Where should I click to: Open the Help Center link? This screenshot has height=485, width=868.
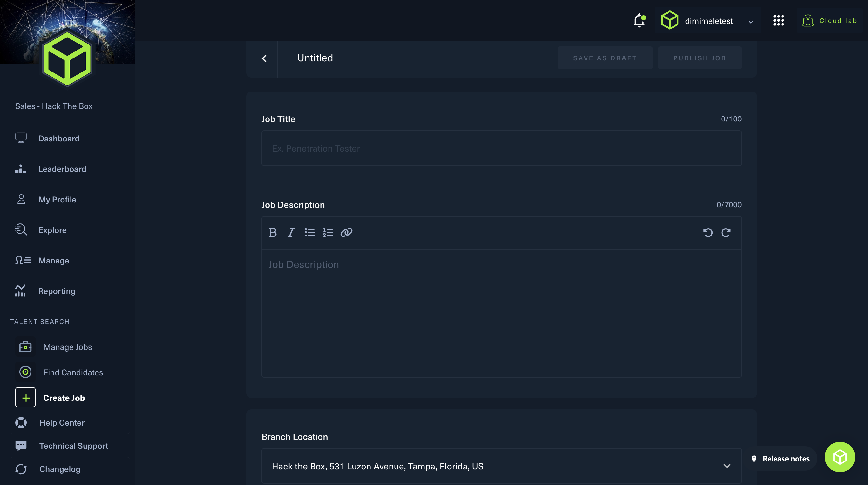tap(62, 423)
